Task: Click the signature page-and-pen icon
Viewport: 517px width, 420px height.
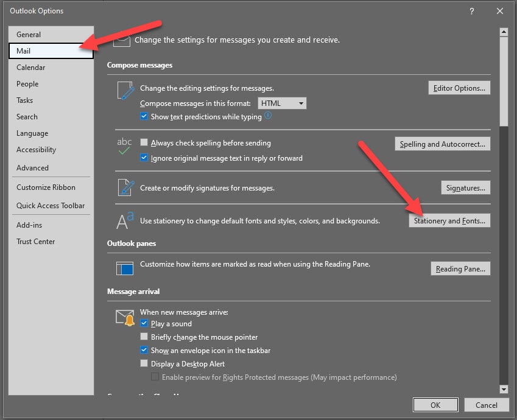Action: pyautogui.click(x=125, y=187)
